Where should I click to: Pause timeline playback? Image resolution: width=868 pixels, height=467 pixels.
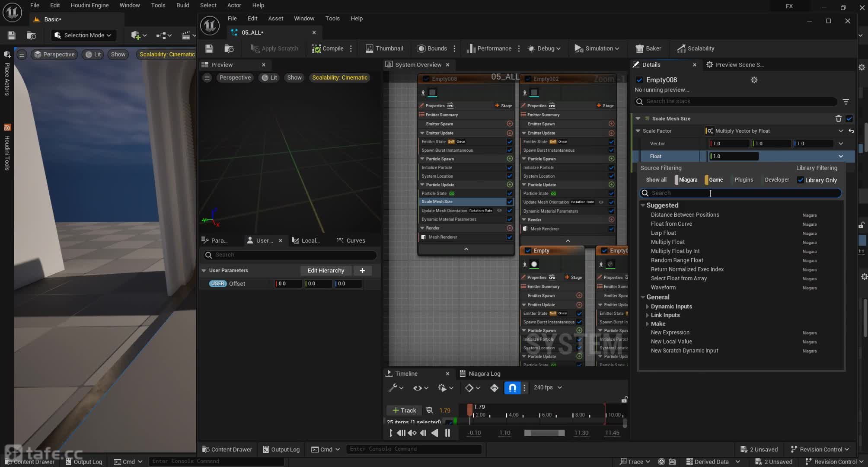pyautogui.click(x=447, y=433)
